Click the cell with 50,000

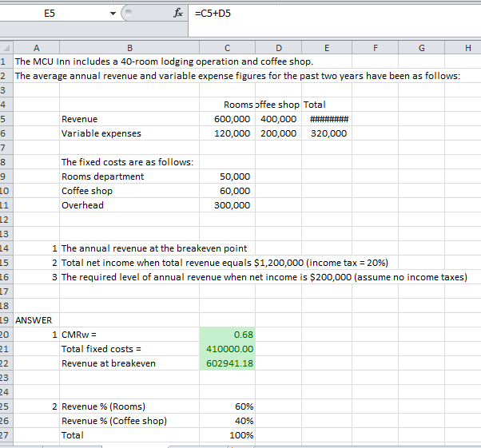coord(227,176)
